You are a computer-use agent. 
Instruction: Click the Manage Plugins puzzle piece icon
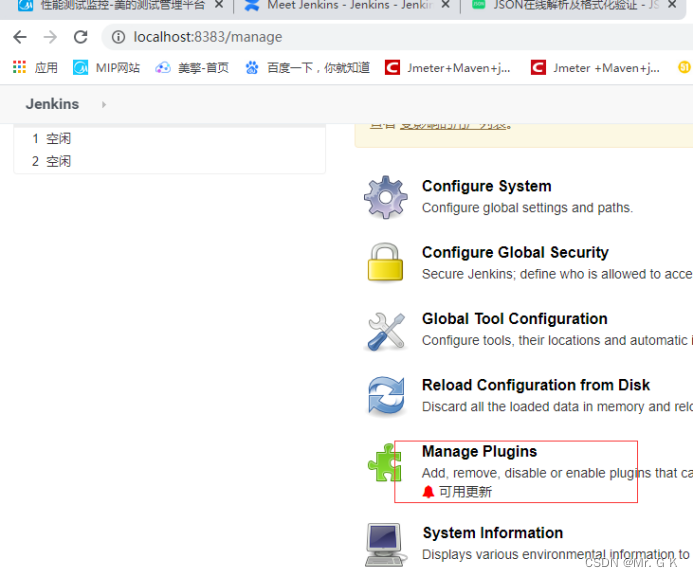385,463
